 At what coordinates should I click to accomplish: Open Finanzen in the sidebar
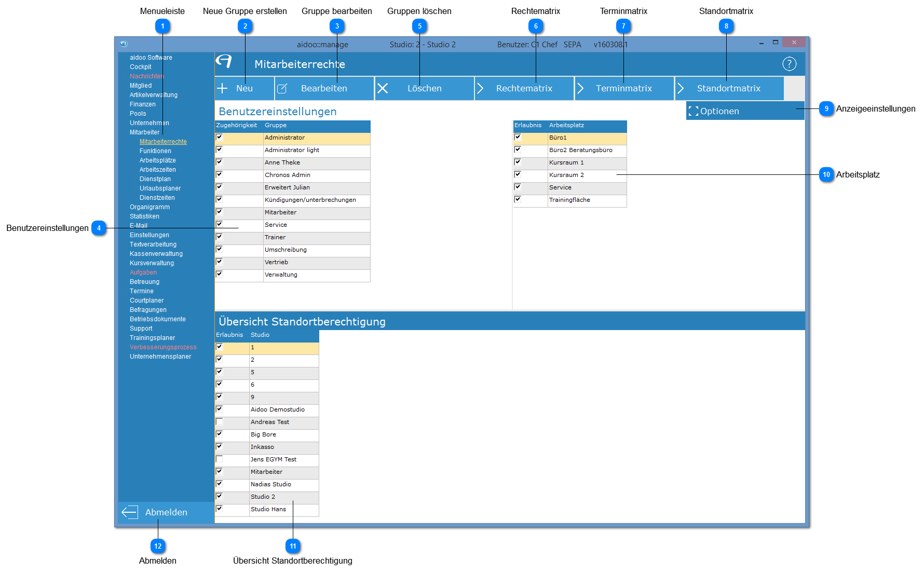(x=143, y=104)
